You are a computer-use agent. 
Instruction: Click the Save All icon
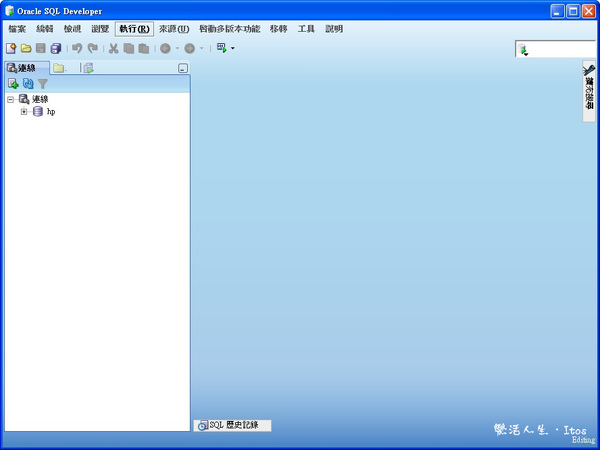[56, 48]
